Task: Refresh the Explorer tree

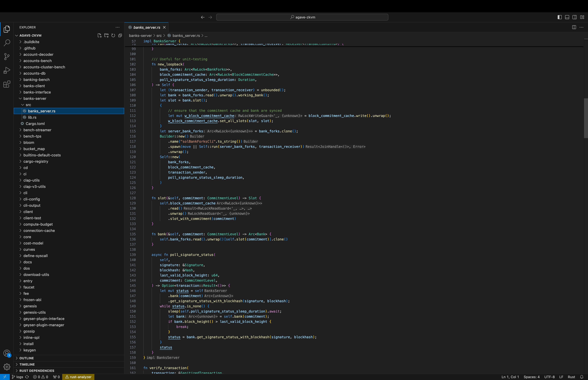Action: [113, 36]
